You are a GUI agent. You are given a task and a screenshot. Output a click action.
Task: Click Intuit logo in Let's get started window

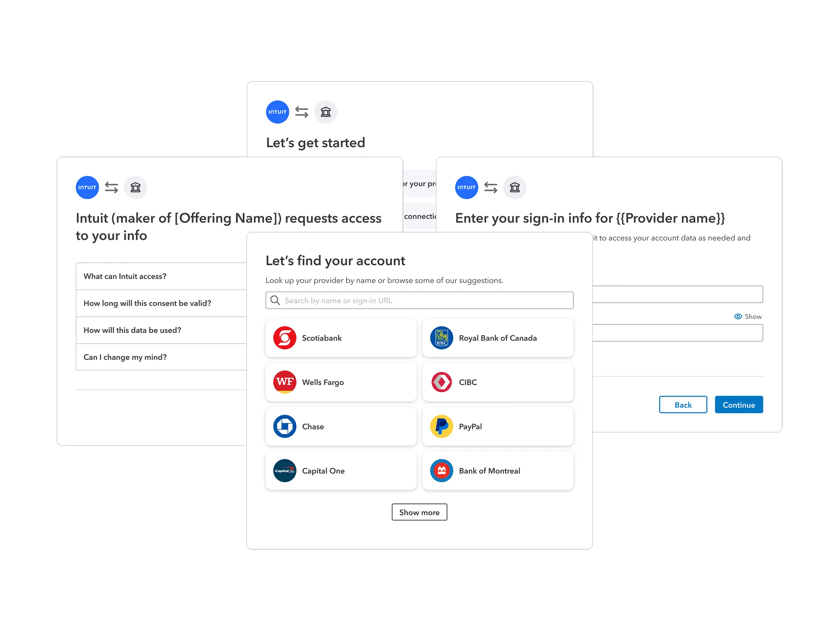click(x=278, y=112)
